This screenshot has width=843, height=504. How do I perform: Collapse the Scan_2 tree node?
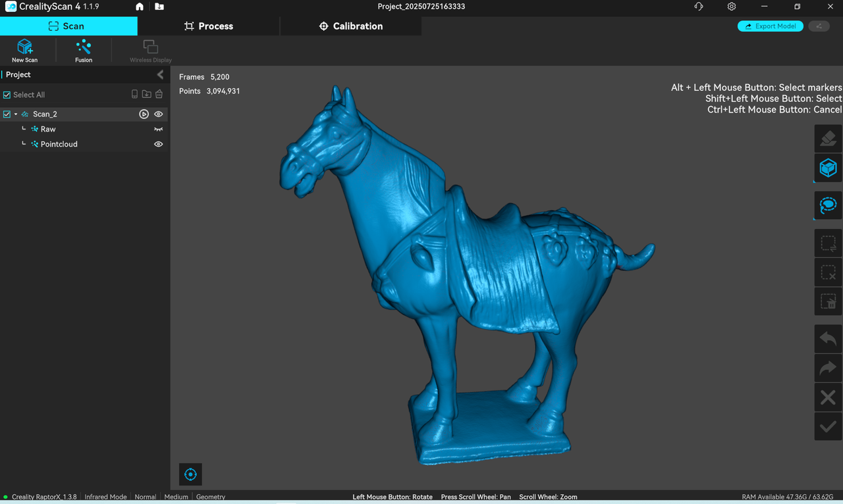(x=16, y=114)
